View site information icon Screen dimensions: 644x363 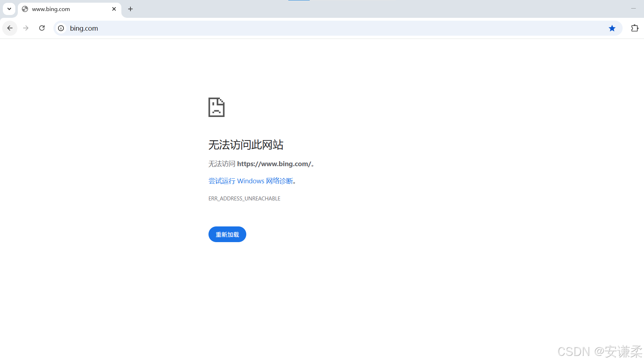click(x=61, y=28)
